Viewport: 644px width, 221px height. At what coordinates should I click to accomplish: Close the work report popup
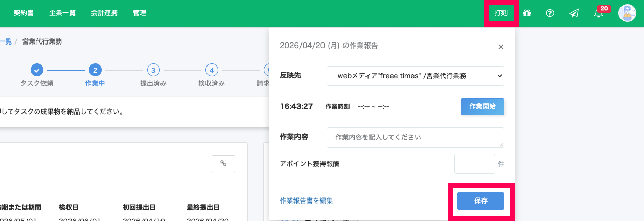tap(501, 47)
